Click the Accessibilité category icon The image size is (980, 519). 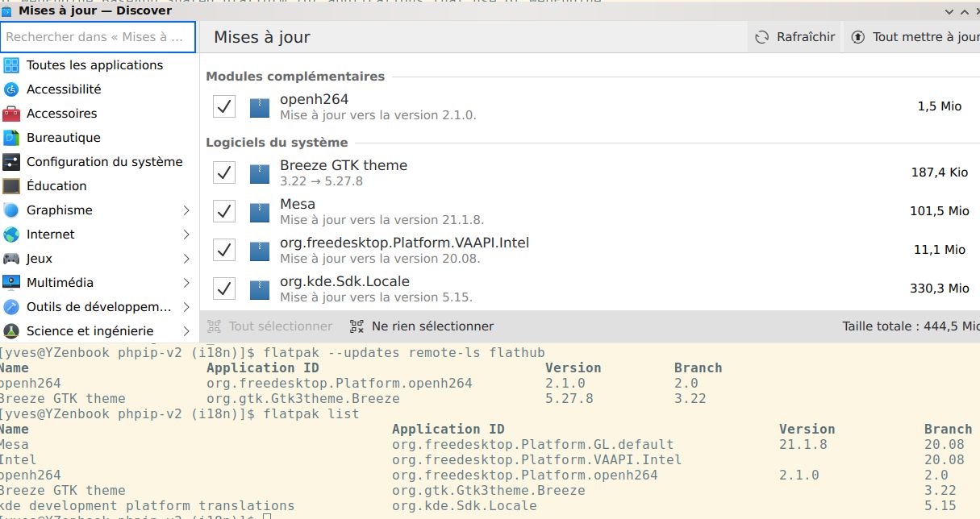11,89
